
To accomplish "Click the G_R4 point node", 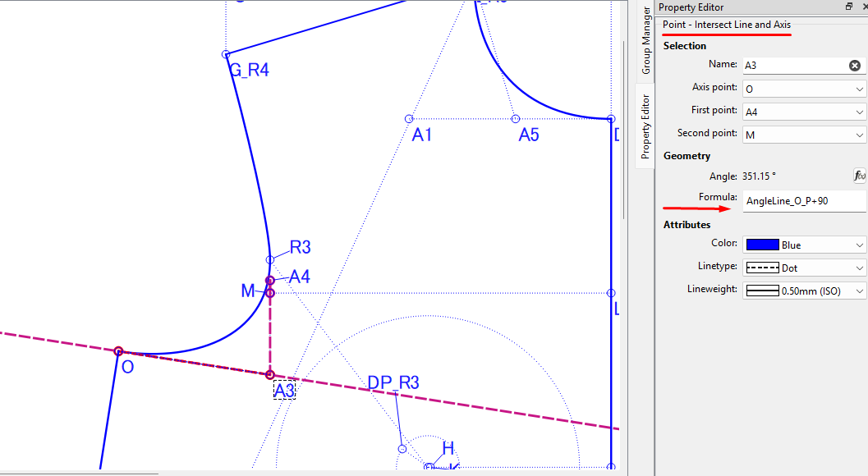I will tap(226, 54).
